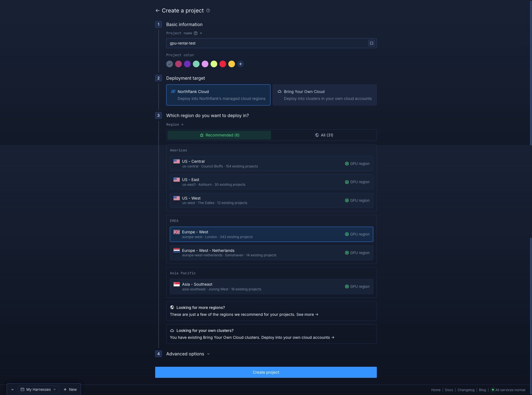This screenshot has height=395, width=532.
Task: Click the UK flag icon for Europe - West
Action: 177,232
